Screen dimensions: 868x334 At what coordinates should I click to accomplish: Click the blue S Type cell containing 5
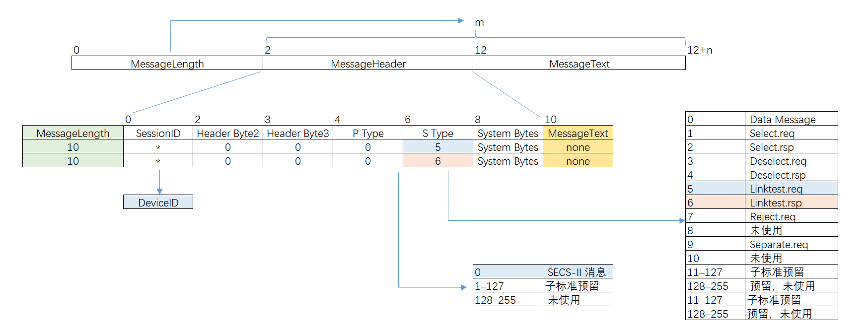tap(437, 147)
